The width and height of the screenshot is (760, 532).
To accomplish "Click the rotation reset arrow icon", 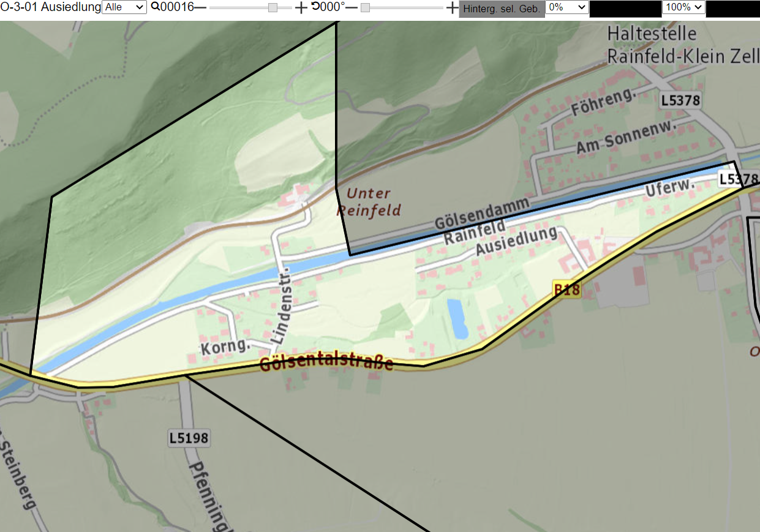I will coord(315,7).
